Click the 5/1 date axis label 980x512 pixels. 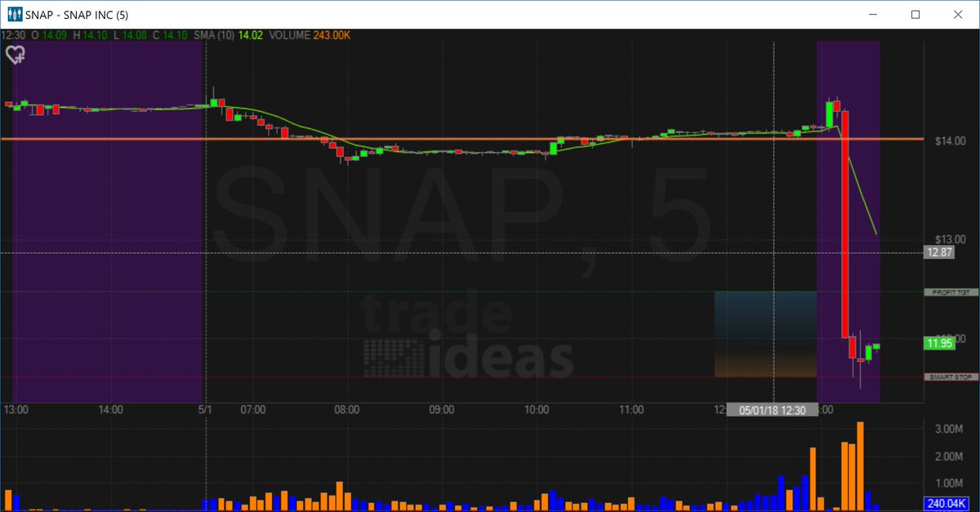pyautogui.click(x=206, y=410)
